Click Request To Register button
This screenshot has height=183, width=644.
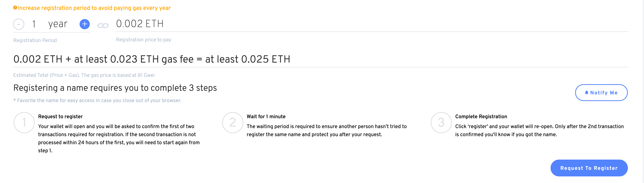pos(589,168)
